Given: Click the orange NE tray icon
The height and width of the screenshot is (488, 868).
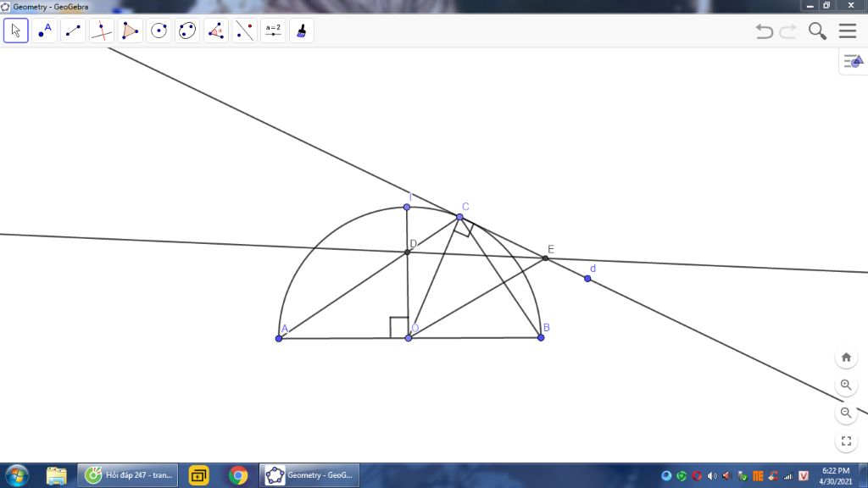Looking at the screenshot, I should pos(758,476).
